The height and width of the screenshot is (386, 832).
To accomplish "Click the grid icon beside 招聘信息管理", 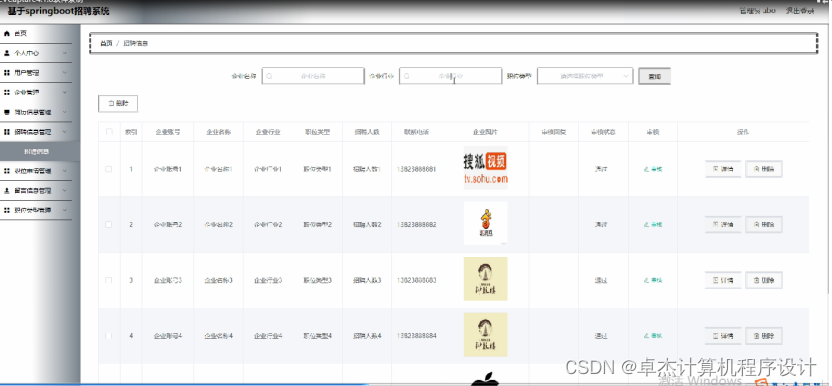I will (7, 132).
